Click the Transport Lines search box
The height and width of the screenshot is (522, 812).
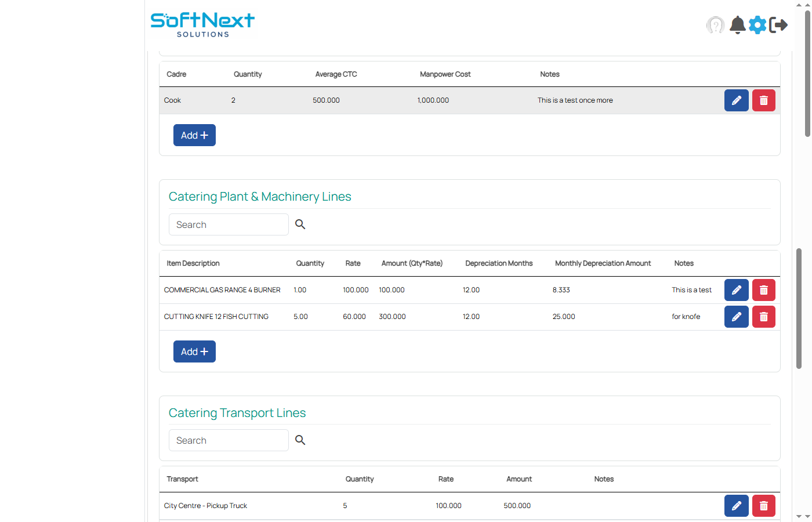(x=228, y=440)
